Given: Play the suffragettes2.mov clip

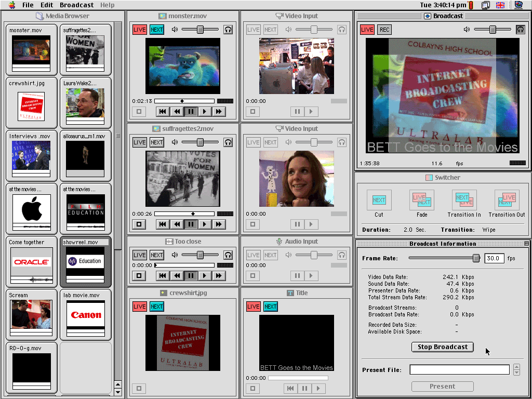Looking at the screenshot, I should coord(205,224).
